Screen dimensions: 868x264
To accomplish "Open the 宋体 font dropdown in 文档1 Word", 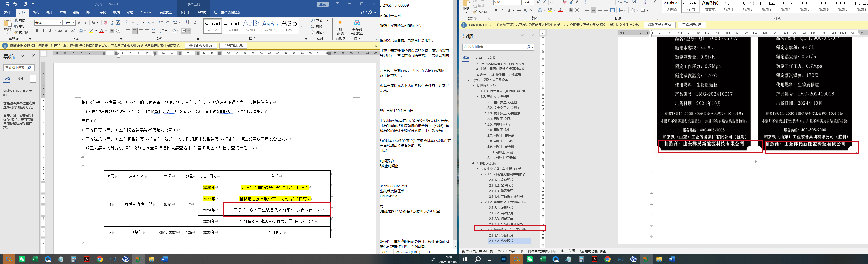I will pyautogui.click(x=61, y=22).
